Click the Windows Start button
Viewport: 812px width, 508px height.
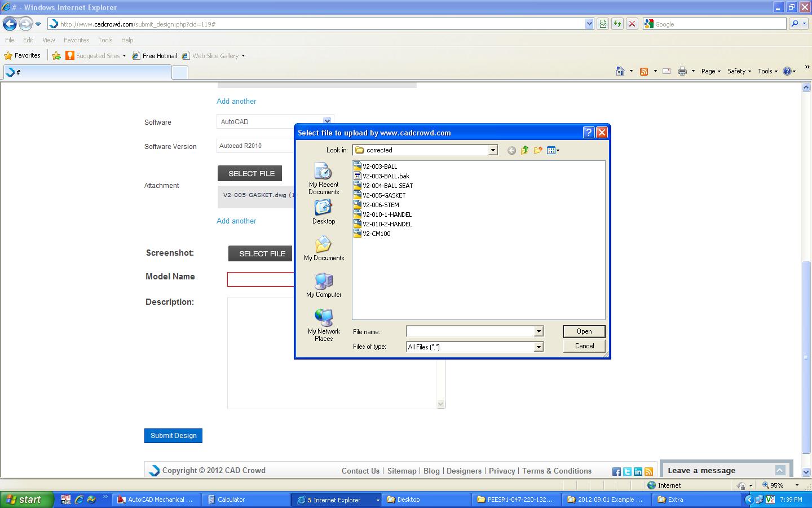tap(25, 500)
